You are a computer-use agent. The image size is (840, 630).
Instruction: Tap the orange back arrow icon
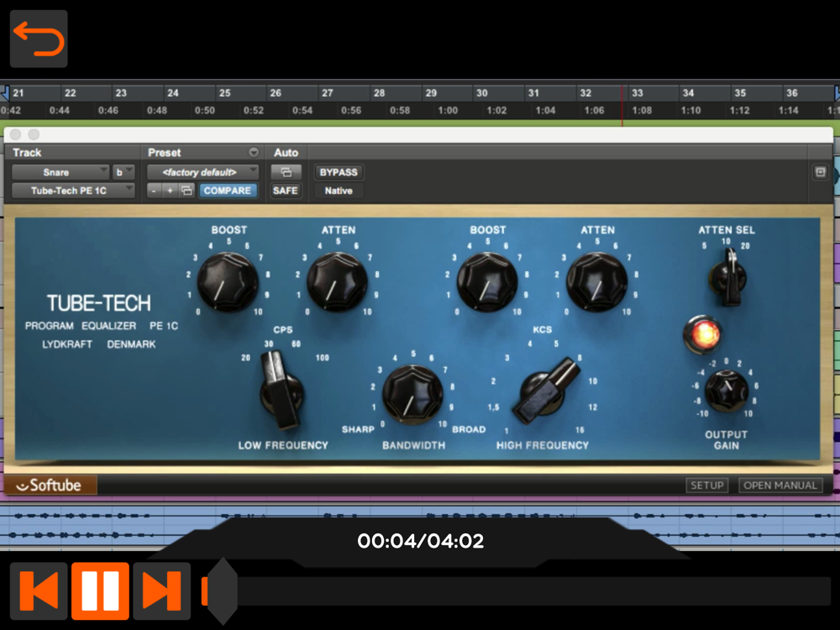(39, 39)
